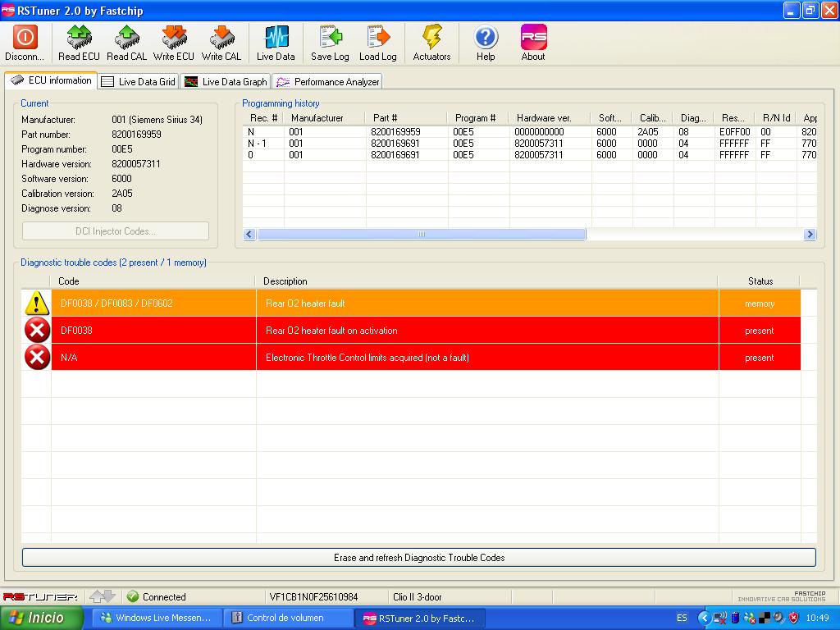Click the Rec. # column header
This screenshot has width=840, height=630.
(x=263, y=118)
